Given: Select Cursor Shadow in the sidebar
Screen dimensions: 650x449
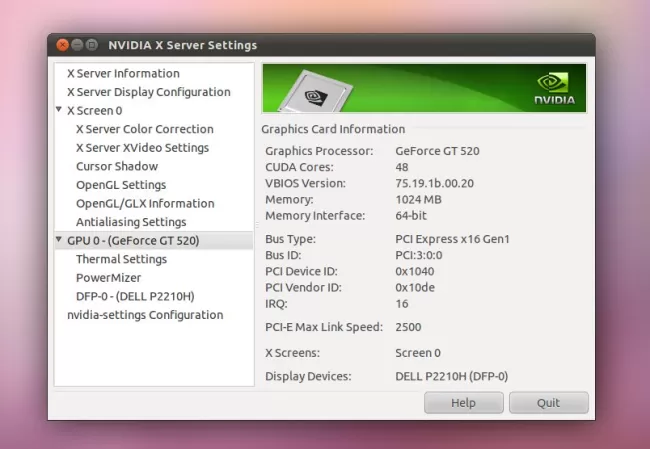Looking at the screenshot, I should (x=116, y=166).
